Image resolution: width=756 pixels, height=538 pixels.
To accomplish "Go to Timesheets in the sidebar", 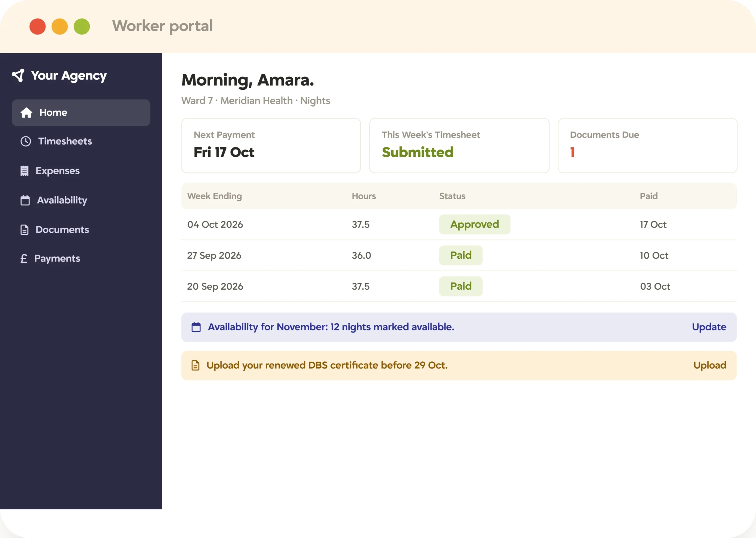I will (81, 141).
